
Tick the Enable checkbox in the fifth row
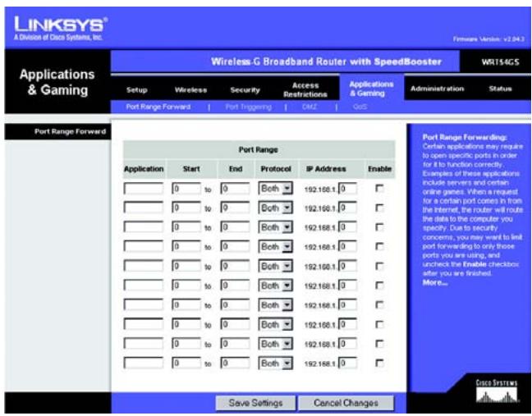tap(379, 266)
